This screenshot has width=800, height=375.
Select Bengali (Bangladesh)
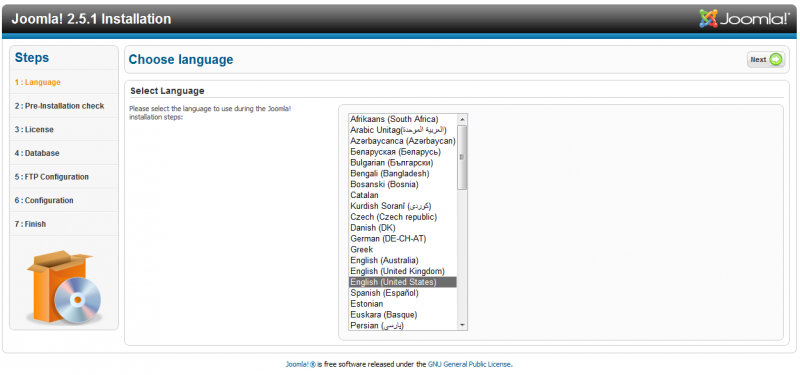[x=403, y=173]
